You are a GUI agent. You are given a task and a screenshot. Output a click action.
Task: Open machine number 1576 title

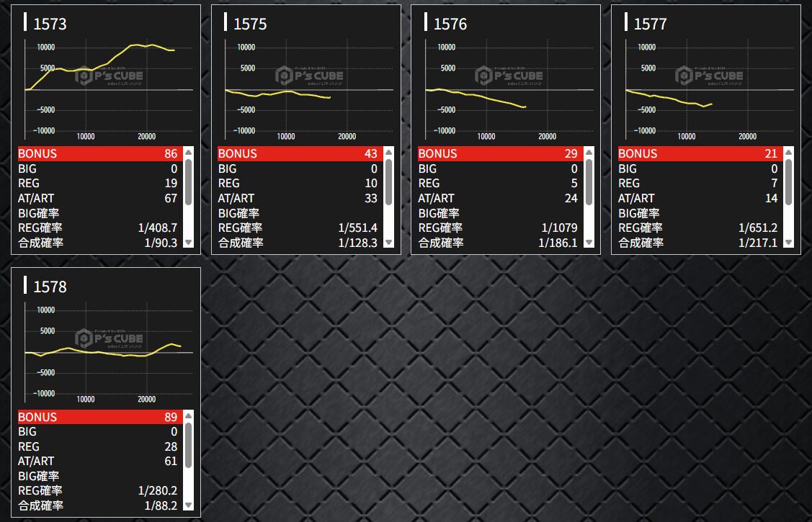[x=450, y=24]
